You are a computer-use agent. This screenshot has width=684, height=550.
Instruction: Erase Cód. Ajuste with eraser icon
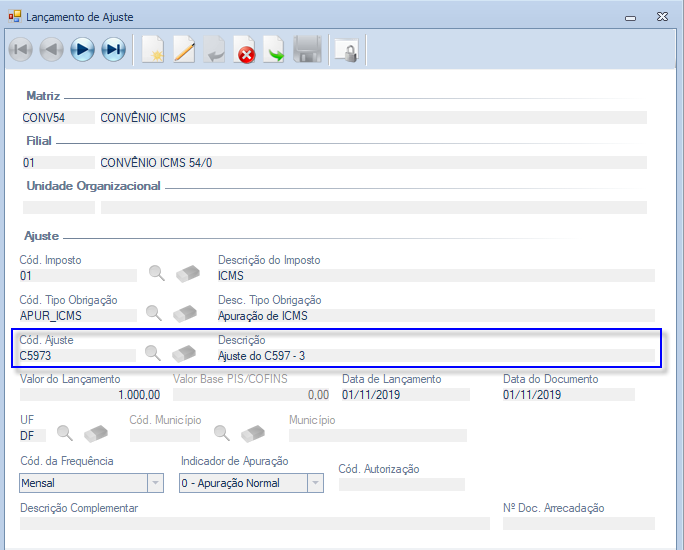[x=184, y=354]
